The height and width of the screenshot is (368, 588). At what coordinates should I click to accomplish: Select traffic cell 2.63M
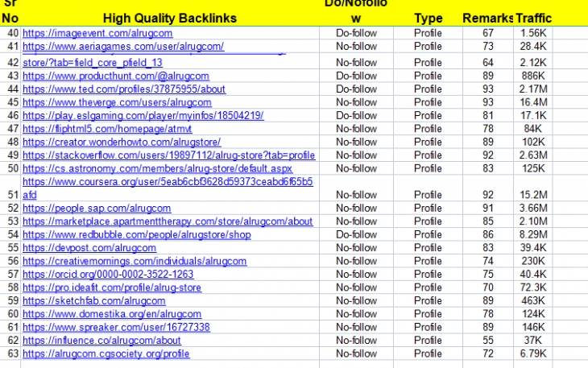[533, 155]
